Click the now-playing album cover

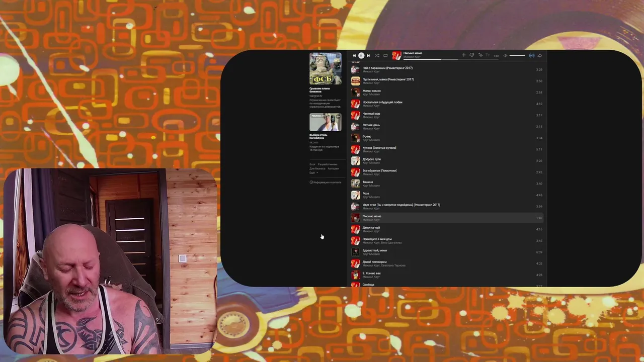click(397, 55)
